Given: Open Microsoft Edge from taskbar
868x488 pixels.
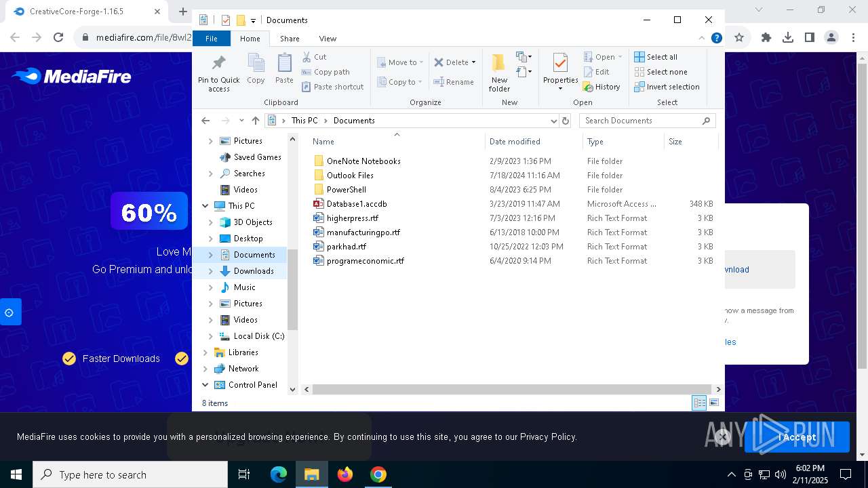Looking at the screenshot, I should click(279, 474).
